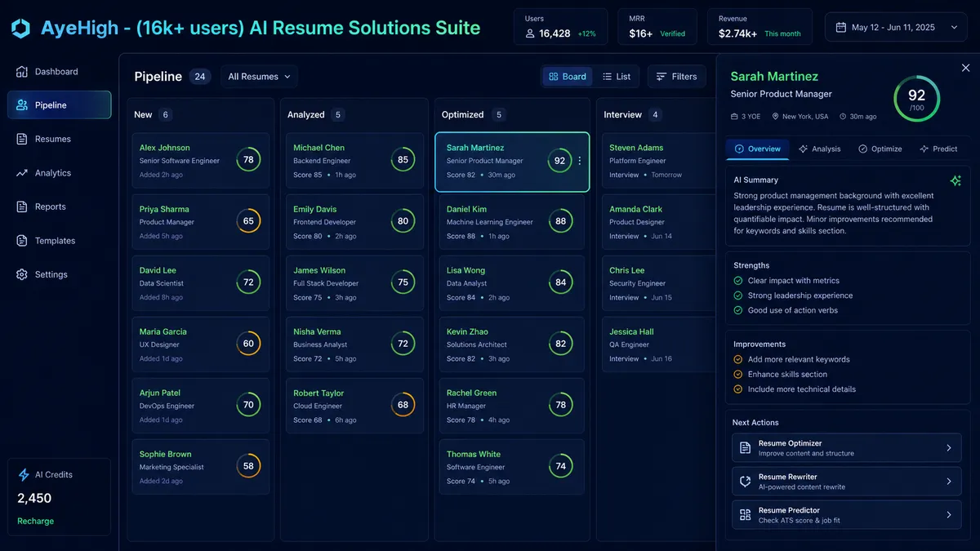Switch to List view

(x=617, y=77)
